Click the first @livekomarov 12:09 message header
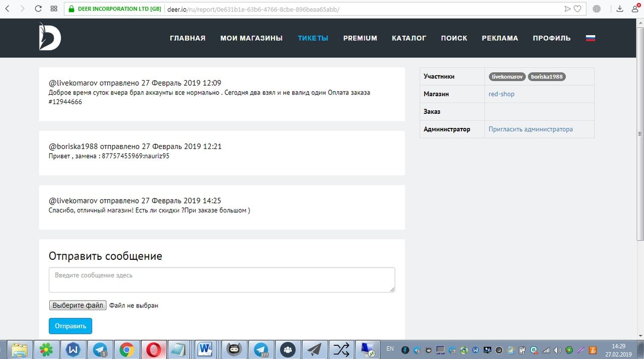Image resolution: width=644 pixels, height=359 pixels. click(x=135, y=83)
